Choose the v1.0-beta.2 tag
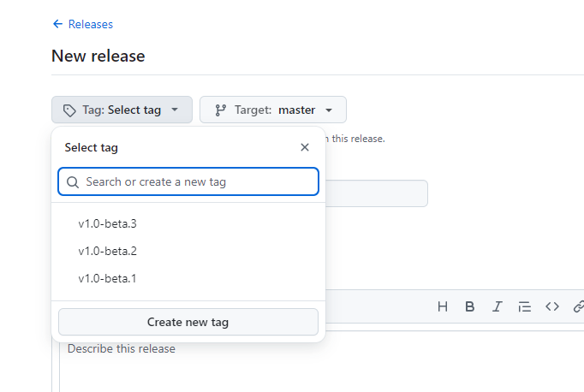584x392 pixels. click(108, 251)
